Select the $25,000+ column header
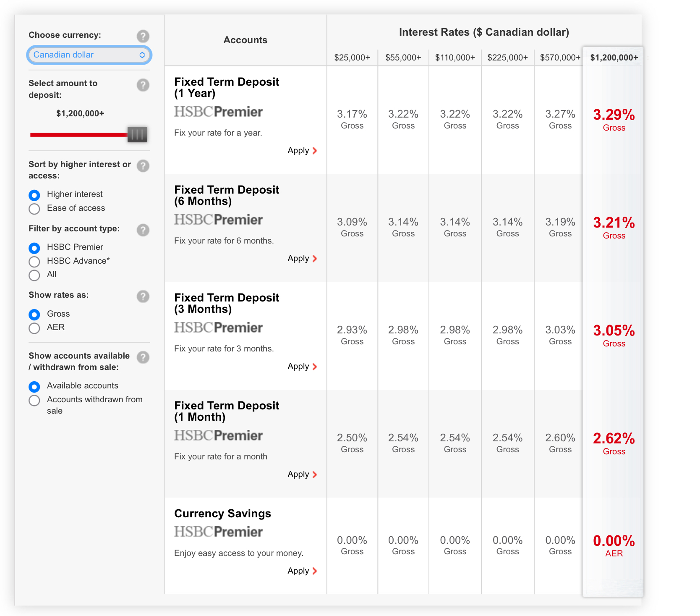 coord(352,58)
